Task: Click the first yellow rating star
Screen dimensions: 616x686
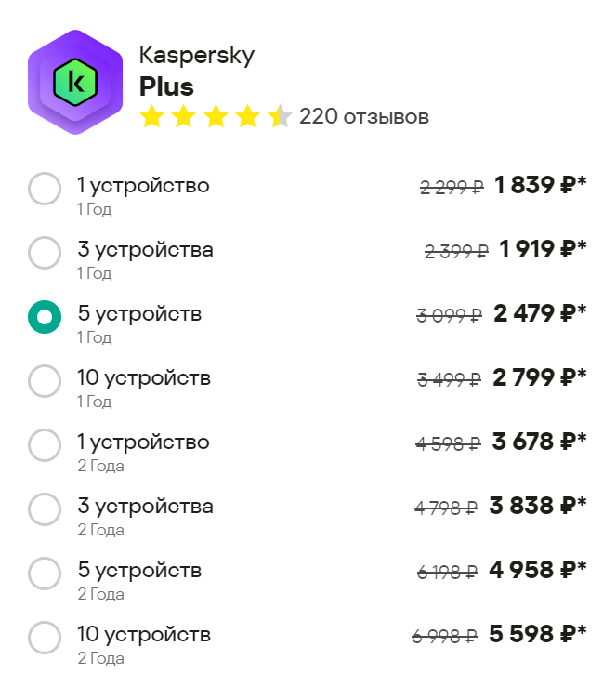Action: click(x=151, y=116)
